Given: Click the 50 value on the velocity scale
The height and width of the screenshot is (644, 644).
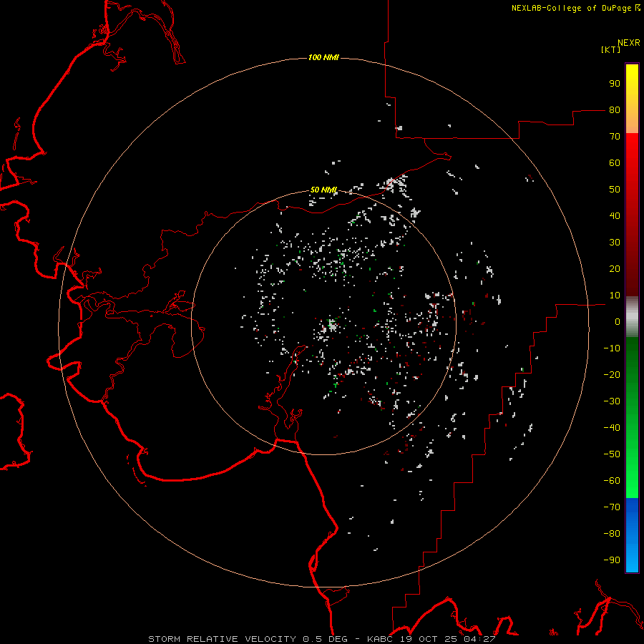Looking at the screenshot, I should click(615, 190).
